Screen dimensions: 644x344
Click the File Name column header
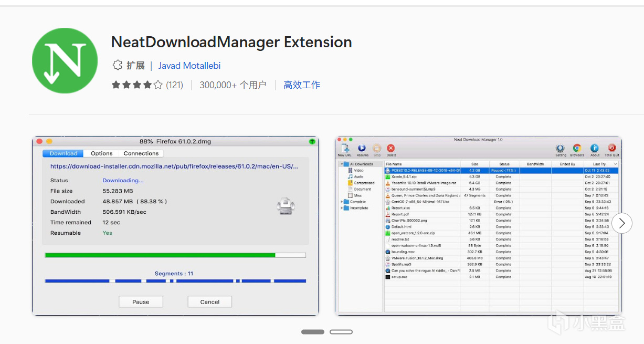423,164
